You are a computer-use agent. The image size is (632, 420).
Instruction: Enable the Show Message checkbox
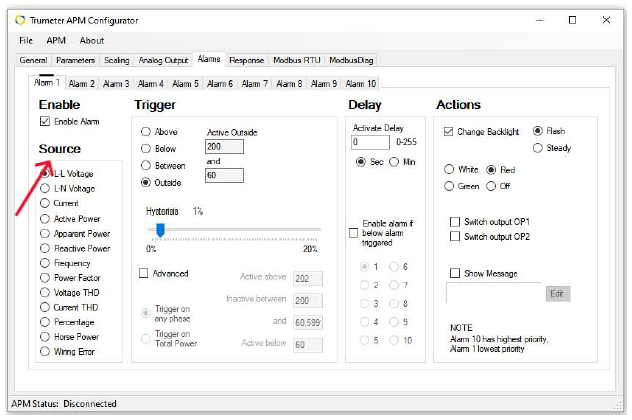point(455,273)
